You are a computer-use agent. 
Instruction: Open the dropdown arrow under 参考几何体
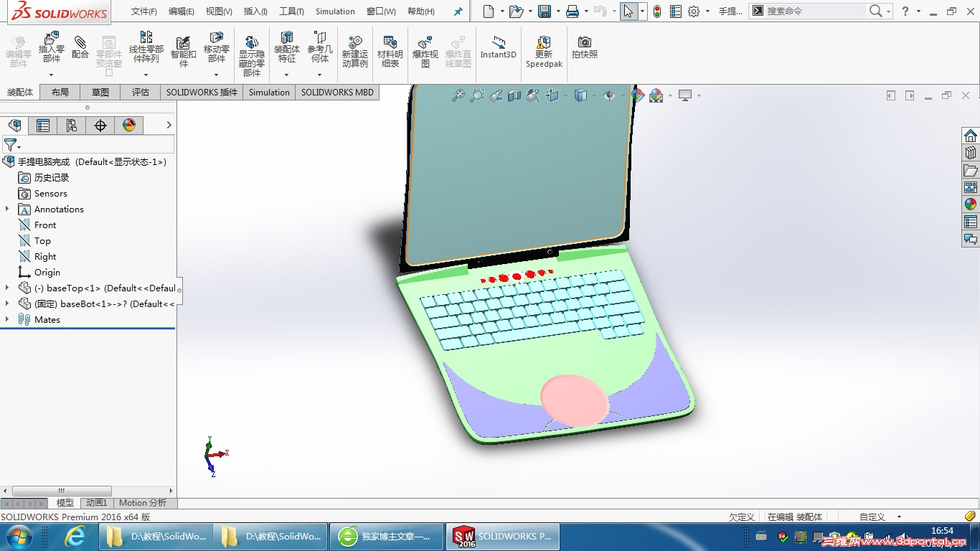point(320,75)
